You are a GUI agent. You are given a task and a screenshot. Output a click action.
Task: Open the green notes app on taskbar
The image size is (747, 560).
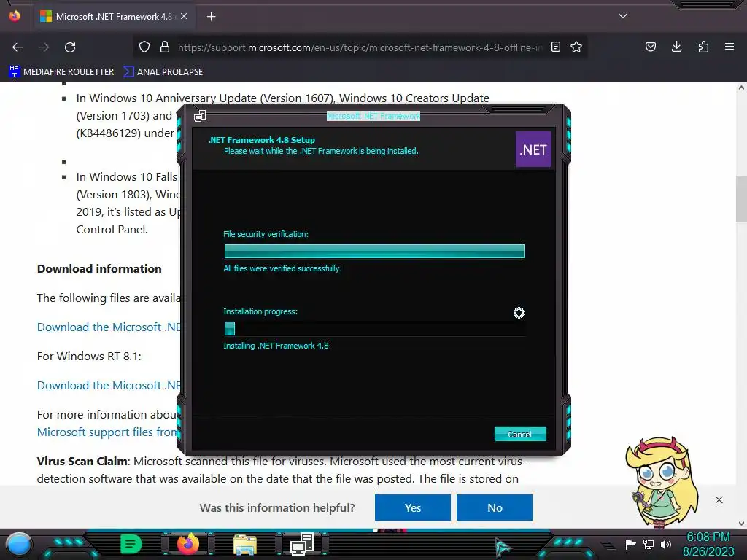131,544
